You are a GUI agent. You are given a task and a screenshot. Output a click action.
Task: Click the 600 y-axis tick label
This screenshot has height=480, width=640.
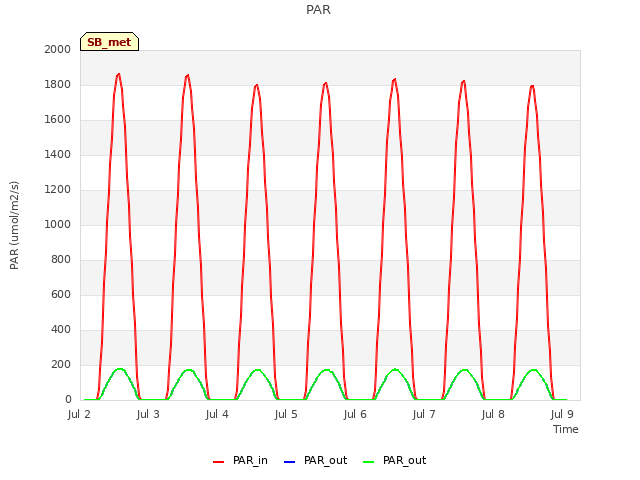coord(61,294)
